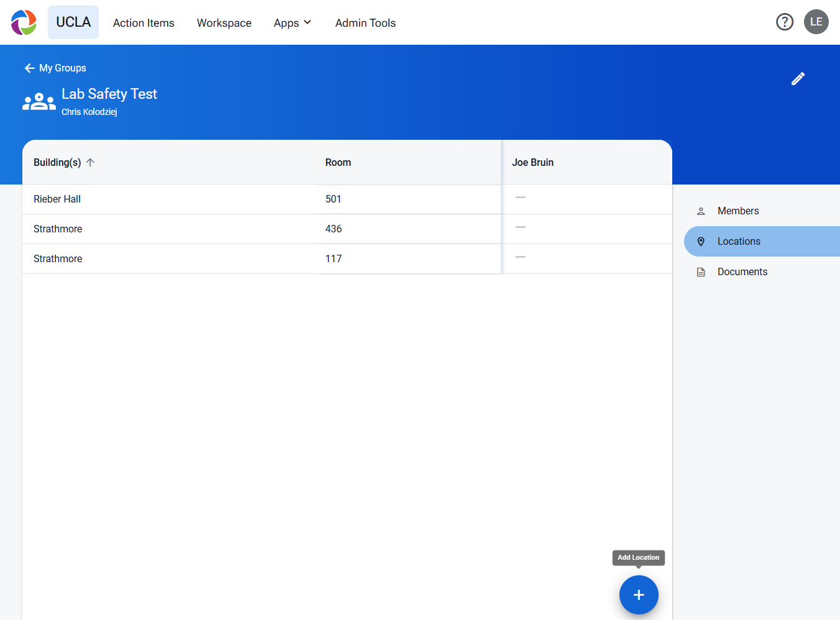Image resolution: width=840 pixels, height=620 pixels.
Task: Select the Strathmore cell for room 436
Action: pos(58,229)
